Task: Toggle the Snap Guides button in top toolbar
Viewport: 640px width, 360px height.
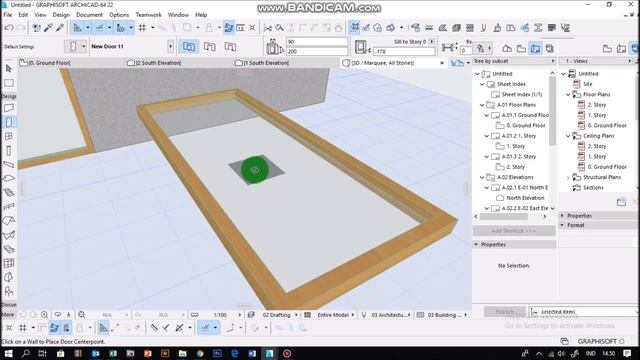Action: [x=100, y=28]
